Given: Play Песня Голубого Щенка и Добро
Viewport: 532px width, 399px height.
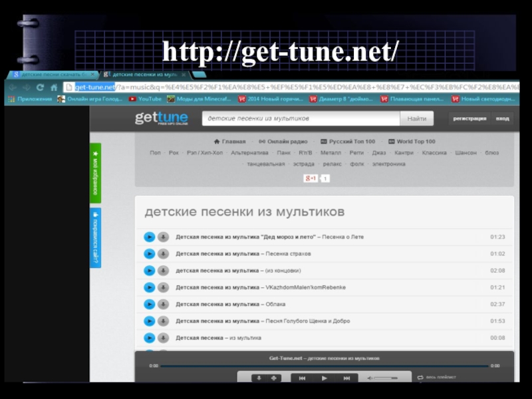Looking at the screenshot, I should tap(149, 321).
